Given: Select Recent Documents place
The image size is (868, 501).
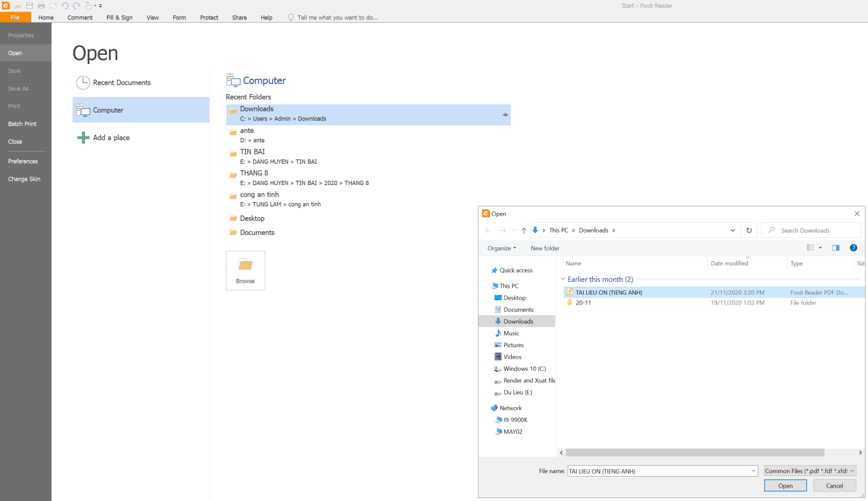Looking at the screenshot, I should 141,83.
